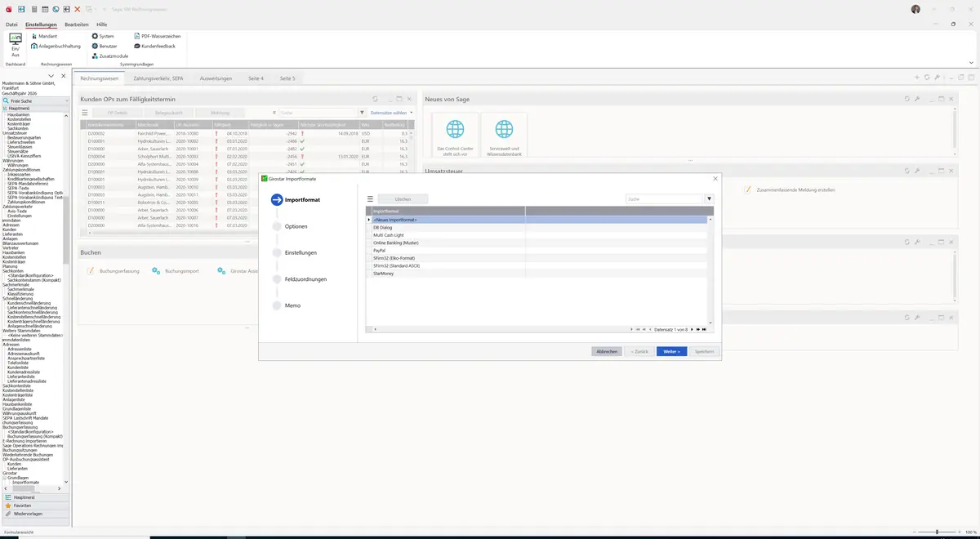
Task: Go to Memo wizard step
Action: tap(292, 305)
